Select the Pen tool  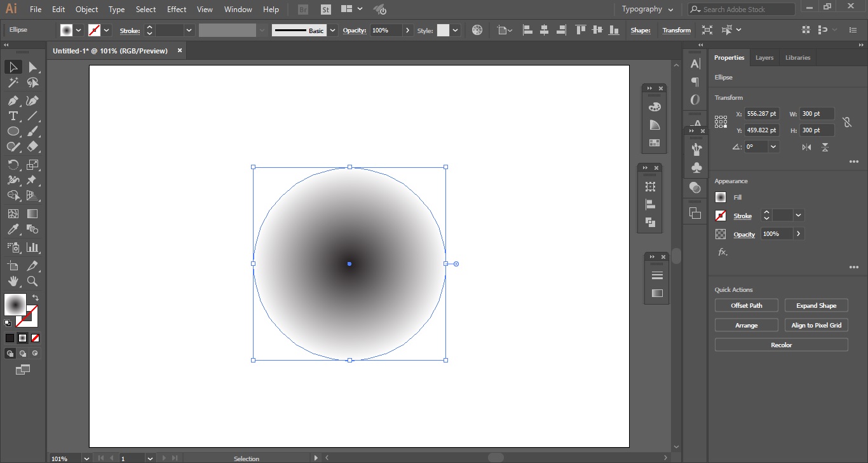tap(13, 100)
